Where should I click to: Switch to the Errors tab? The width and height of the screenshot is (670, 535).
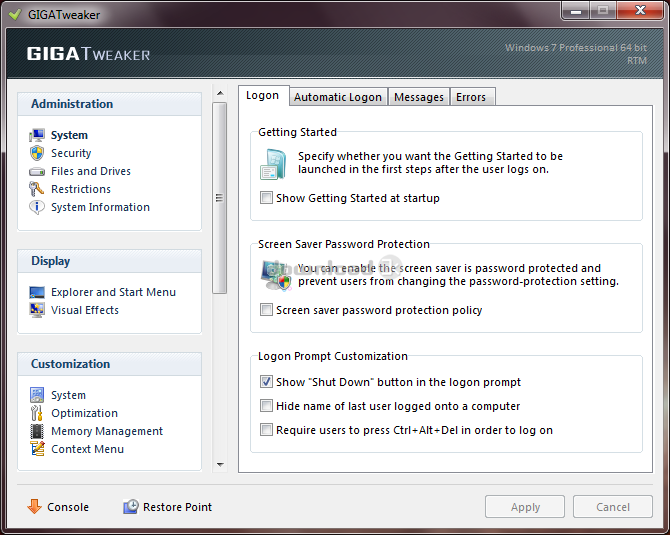471,97
